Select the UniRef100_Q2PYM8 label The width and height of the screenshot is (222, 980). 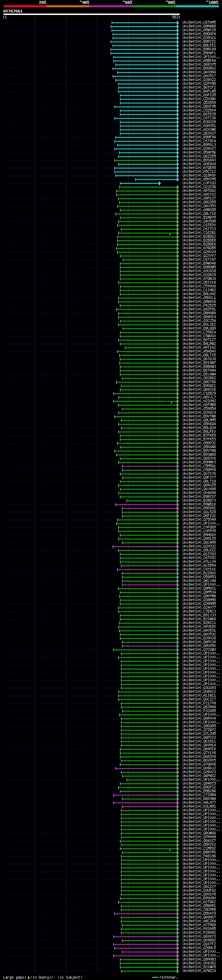coord(199,84)
